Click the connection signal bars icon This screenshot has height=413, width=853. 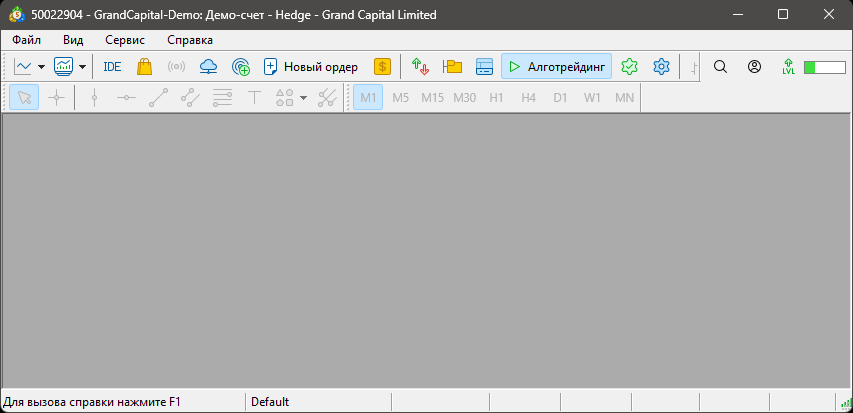[846, 403]
